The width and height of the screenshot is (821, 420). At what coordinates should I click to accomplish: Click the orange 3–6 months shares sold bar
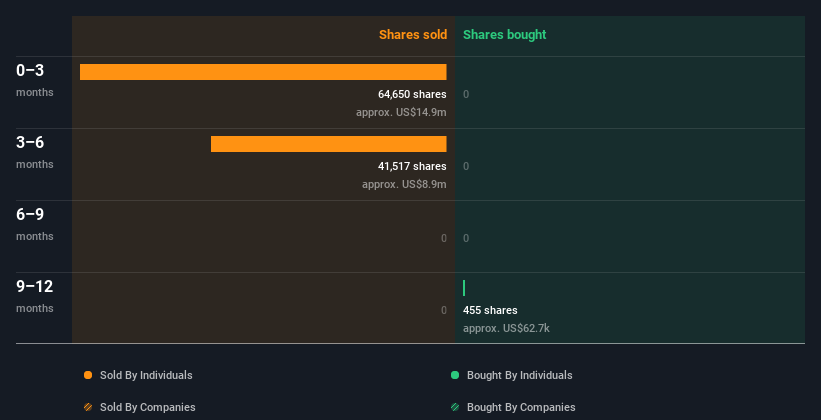click(x=328, y=144)
